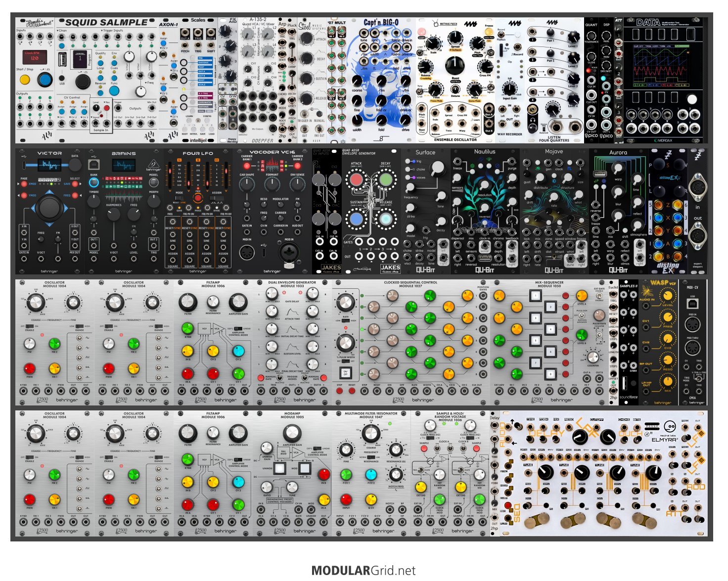728x581 pixels.
Task: Click the round joystick on the Victor module
Action: tap(49, 208)
